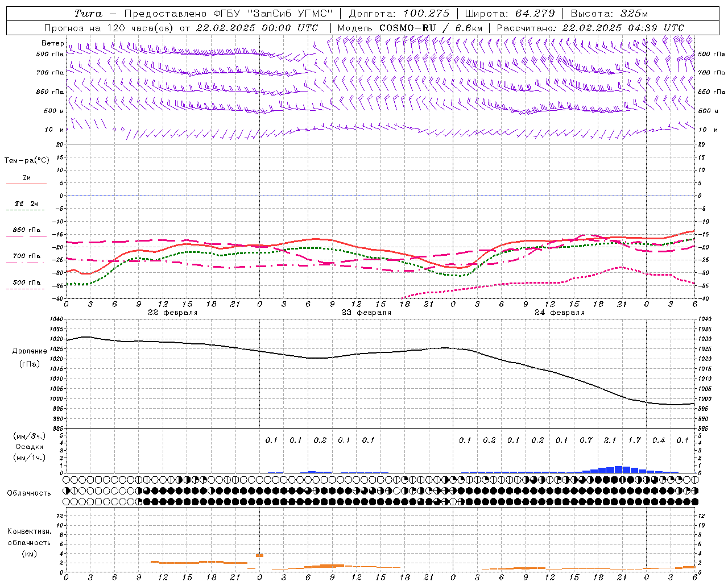This screenshot has width=728, height=582.
Task: Click the "24 февраля" date label
Action: click(x=560, y=313)
